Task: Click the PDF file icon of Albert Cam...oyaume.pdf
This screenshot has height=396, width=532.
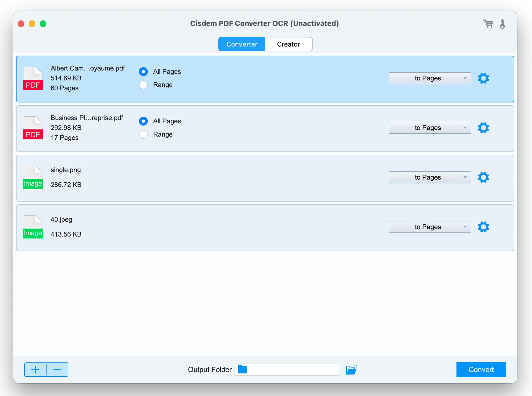Action: click(x=33, y=78)
